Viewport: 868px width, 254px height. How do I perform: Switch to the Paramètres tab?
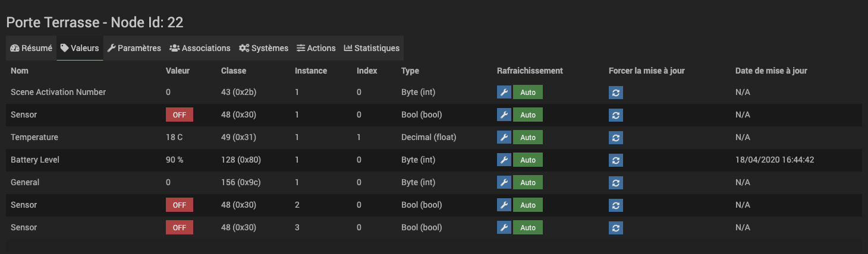click(x=134, y=48)
